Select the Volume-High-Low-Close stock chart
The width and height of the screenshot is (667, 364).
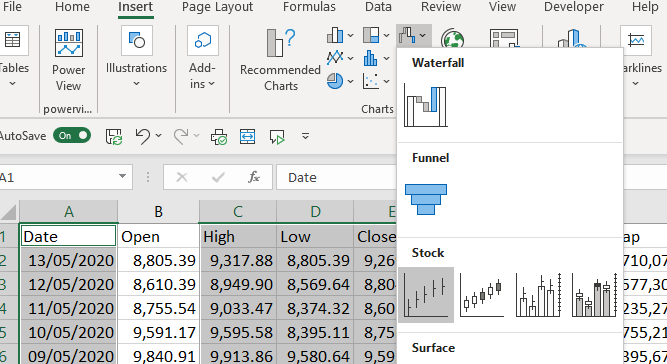tap(538, 295)
